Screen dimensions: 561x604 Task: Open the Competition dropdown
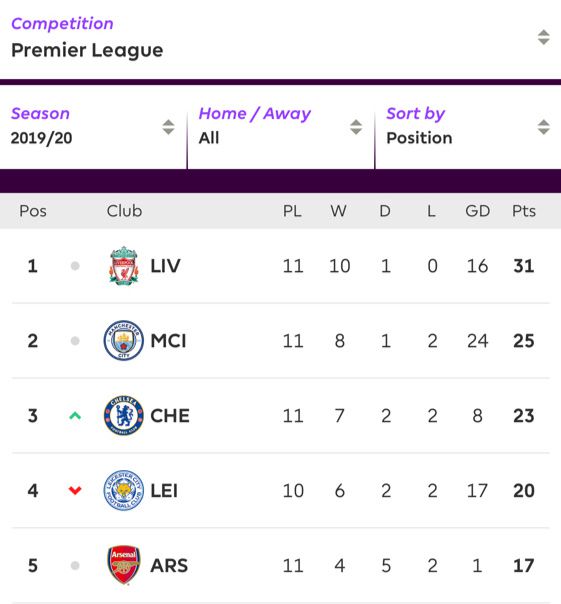(x=280, y=38)
